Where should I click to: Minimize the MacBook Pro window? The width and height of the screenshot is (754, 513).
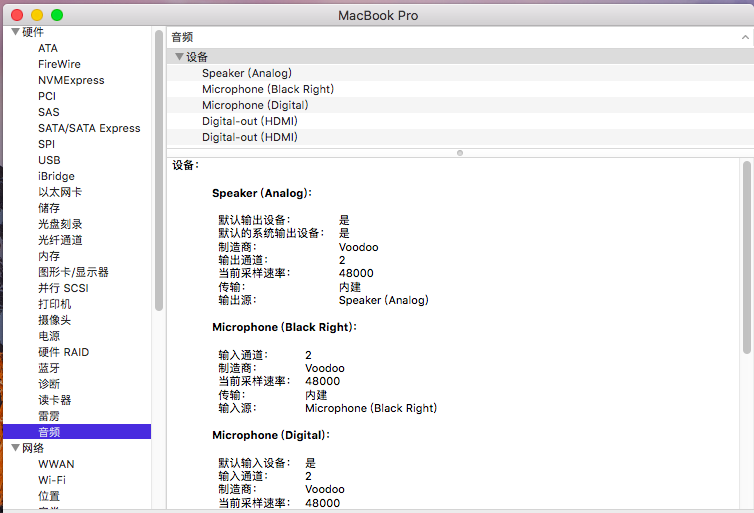[37, 15]
